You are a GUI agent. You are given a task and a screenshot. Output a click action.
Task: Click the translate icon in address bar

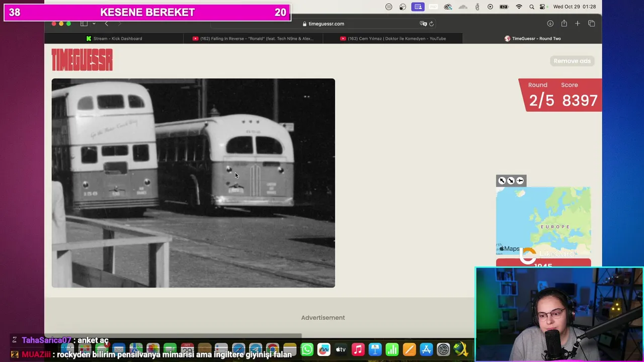(x=423, y=24)
